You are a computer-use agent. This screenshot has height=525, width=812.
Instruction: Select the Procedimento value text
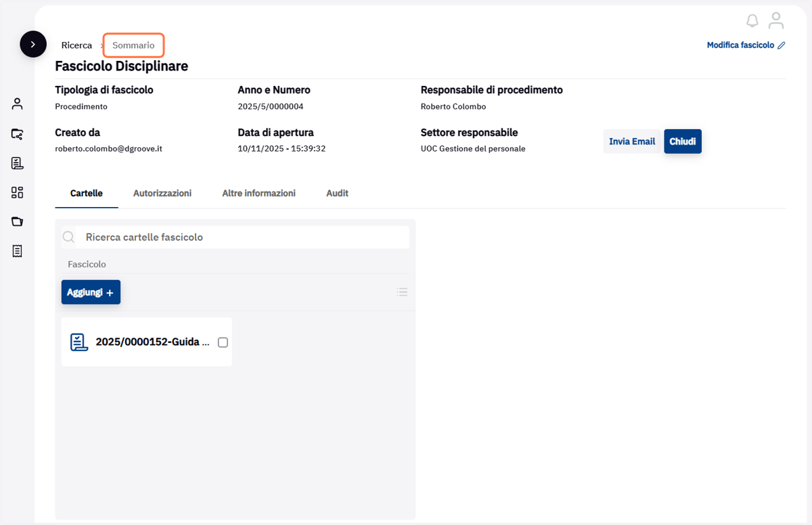pos(81,107)
